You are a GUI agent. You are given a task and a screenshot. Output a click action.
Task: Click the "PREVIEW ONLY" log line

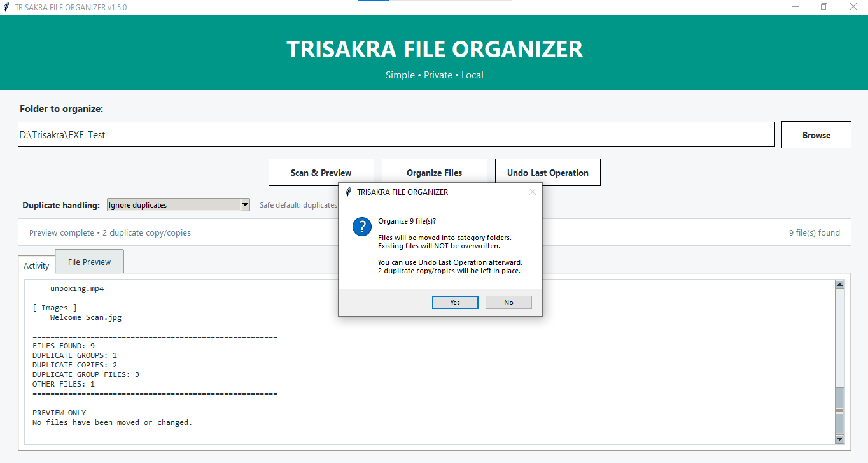(59, 413)
